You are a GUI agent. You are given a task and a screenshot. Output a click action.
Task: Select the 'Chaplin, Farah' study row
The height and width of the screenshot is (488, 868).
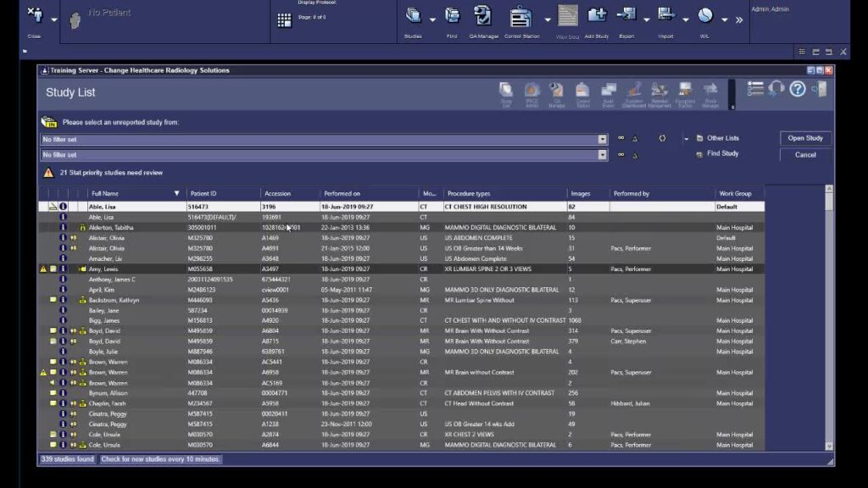401,403
